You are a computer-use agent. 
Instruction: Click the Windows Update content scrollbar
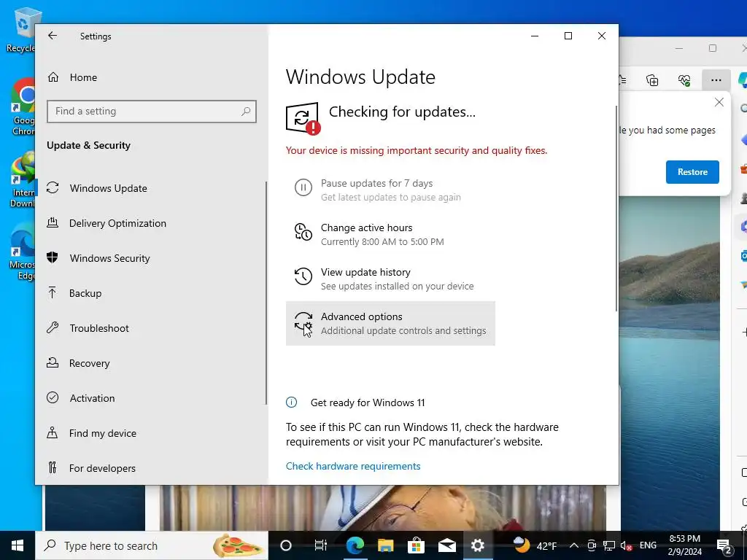coord(616,209)
